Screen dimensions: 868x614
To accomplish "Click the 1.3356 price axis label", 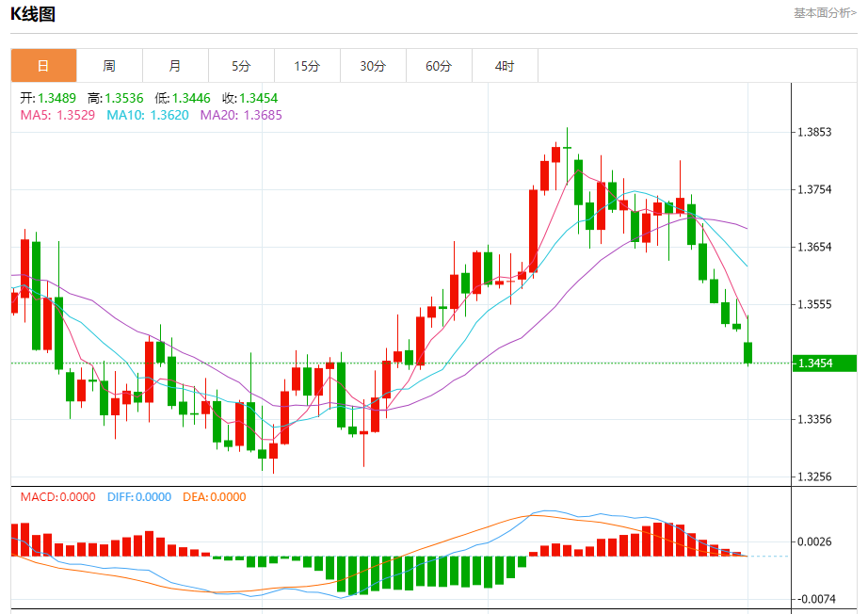I will pos(814,419).
